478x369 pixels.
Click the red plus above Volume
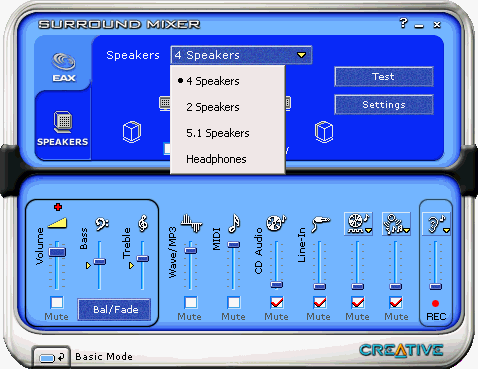coord(58,207)
